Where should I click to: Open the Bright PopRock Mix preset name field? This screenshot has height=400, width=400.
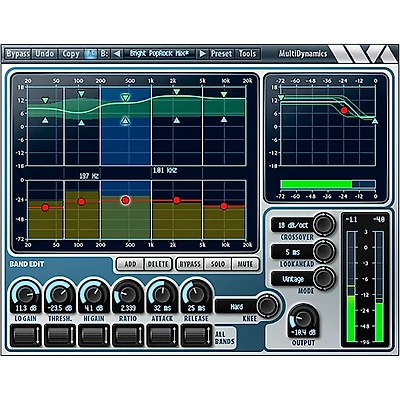(x=159, y=54)
